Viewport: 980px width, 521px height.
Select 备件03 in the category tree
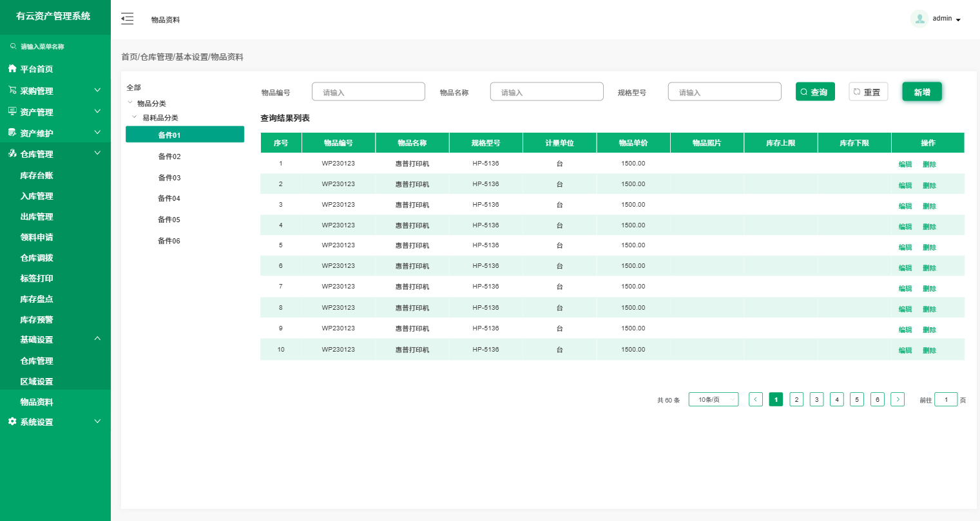pyautogui.click(x=169, y=178)
